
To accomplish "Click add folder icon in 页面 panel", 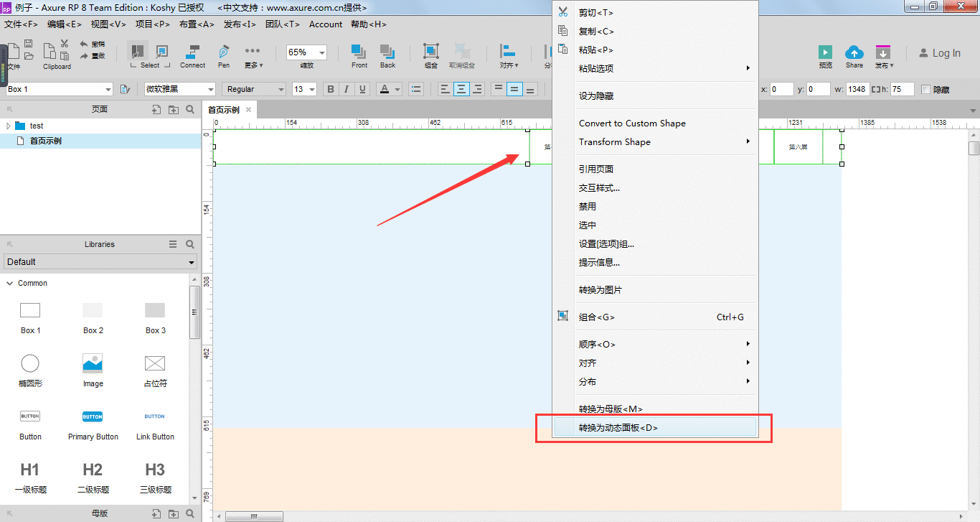I will pyautogui.click(x=174, y=110).
